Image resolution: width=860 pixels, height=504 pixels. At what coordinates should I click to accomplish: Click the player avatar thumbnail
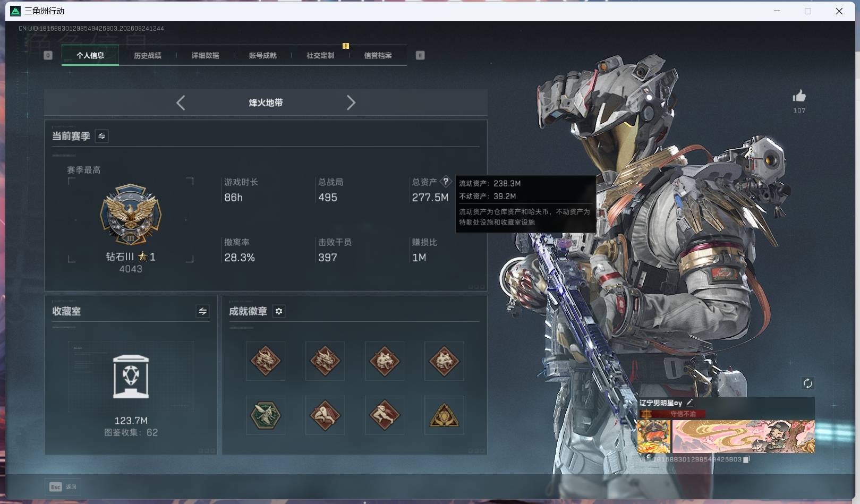[654, 437]
